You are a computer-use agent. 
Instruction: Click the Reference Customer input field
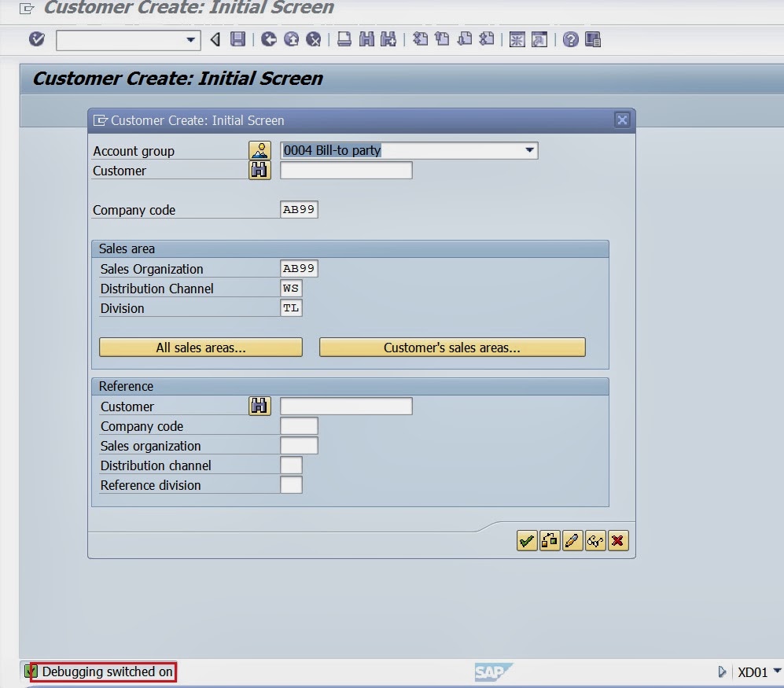pyautogui.click(x=346, y=406)
